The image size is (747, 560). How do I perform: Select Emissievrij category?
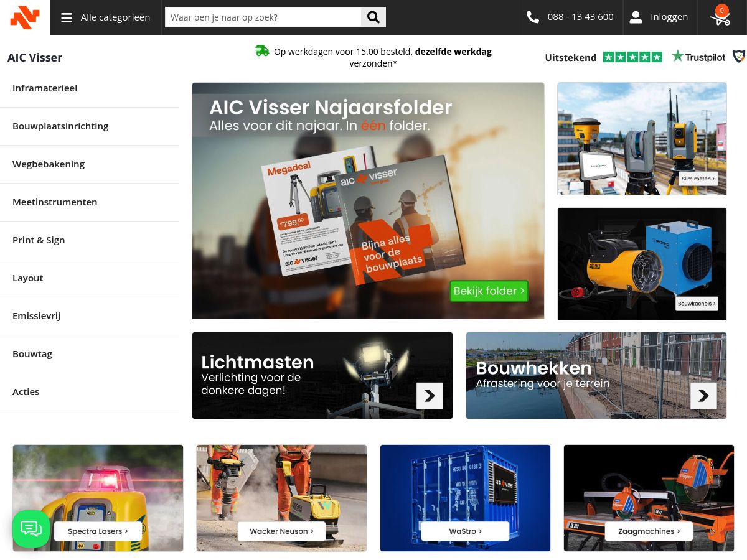click(90, 316)
